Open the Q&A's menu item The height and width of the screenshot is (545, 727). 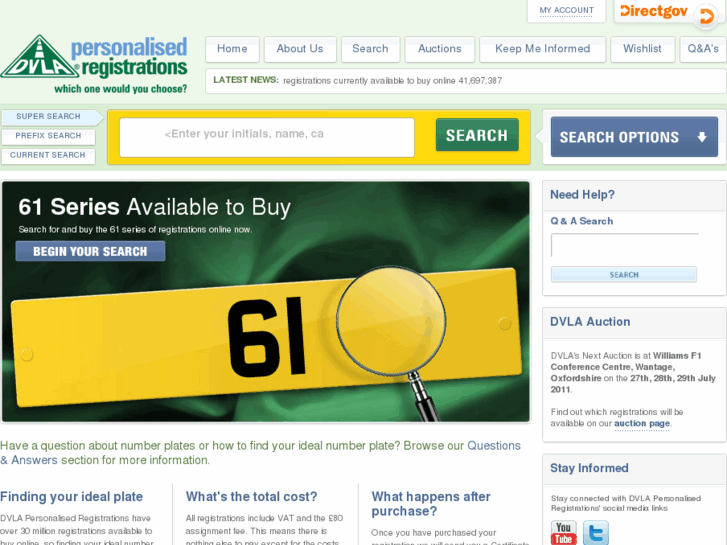click(x=703, y=49)
